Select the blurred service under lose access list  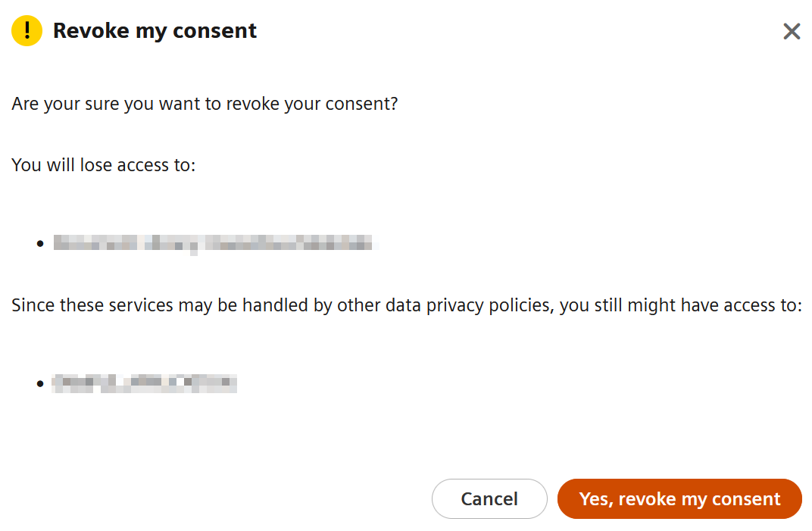214,243
